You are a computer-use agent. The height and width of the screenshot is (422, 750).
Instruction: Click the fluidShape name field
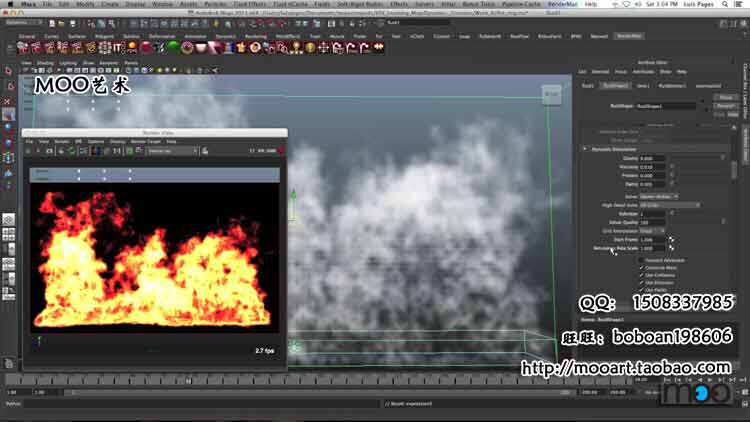[x=666, y=106]
